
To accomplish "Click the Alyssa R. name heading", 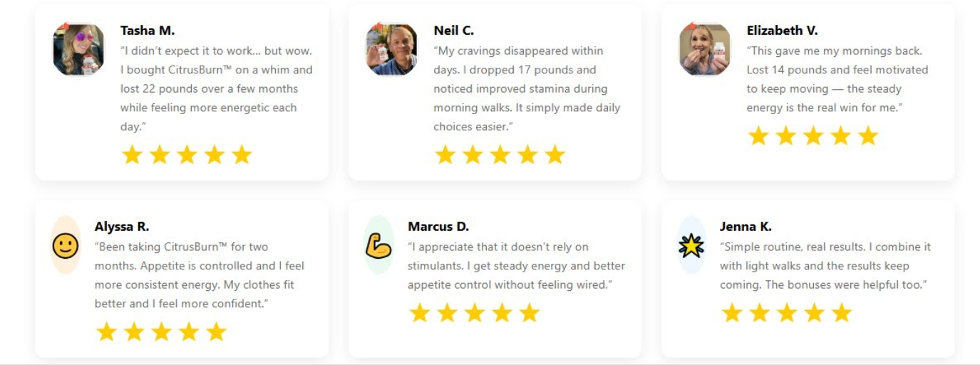I will (x=122, y=227).
